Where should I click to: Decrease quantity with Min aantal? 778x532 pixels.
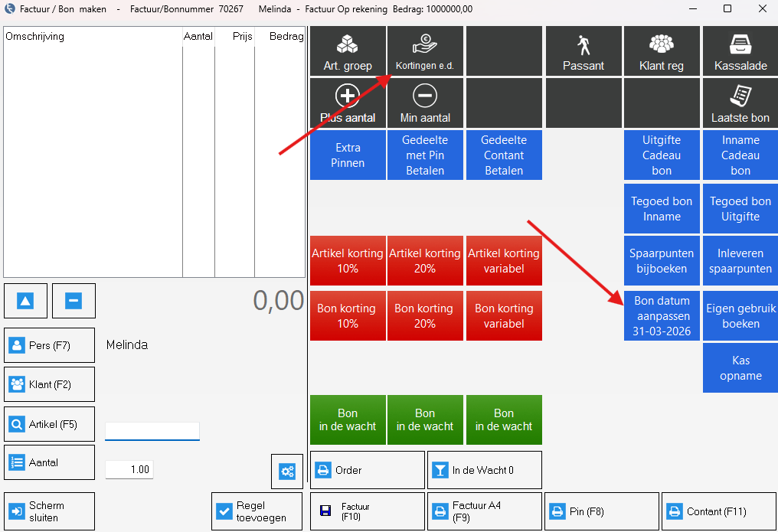tap(425, 103)
